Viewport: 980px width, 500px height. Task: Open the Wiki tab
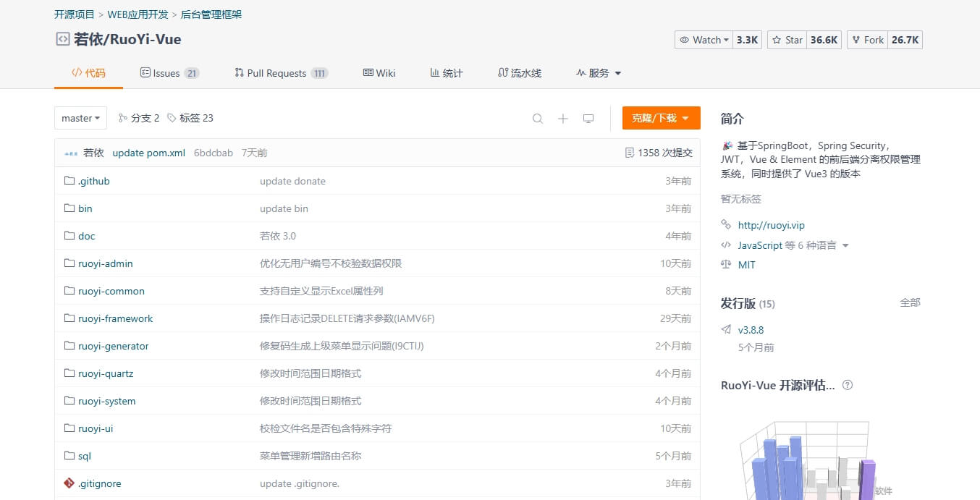pos(379,73)
